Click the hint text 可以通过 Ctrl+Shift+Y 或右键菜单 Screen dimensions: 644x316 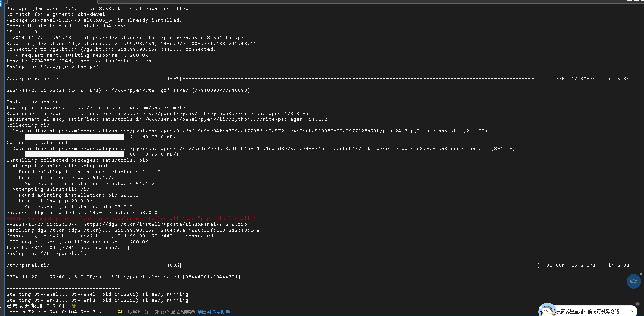click(x=159, y=312)
